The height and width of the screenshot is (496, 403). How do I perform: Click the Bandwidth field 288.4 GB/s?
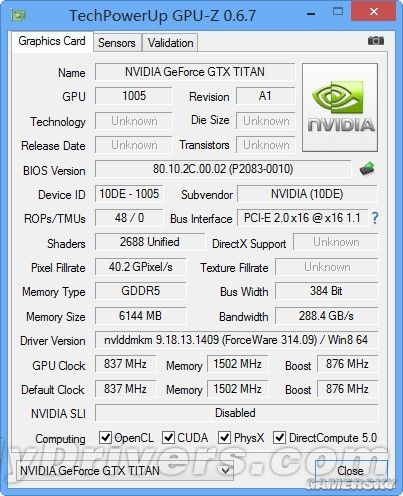[x=326, y=315]
